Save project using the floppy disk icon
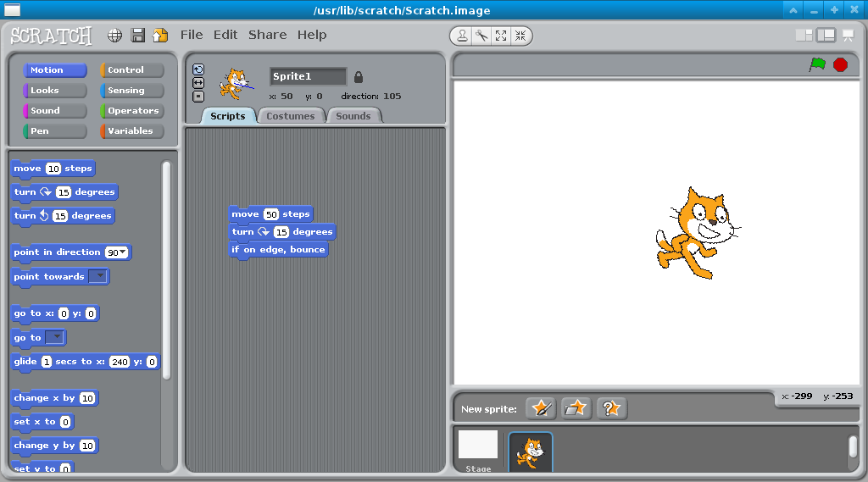Image resolution: width=868 pixels, height=482 pixels. coord(138,36)
